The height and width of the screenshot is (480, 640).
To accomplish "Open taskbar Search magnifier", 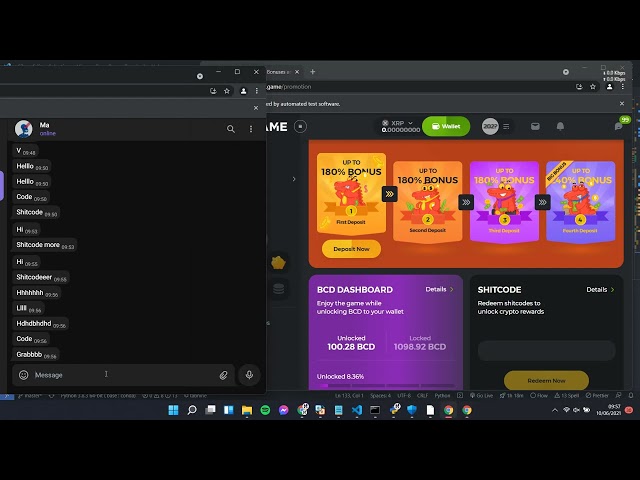I will pyautogui.click(x=192, y=410).
